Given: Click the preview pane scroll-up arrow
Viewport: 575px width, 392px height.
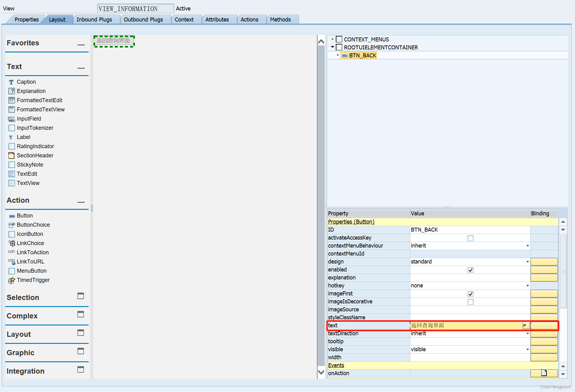Looking at the screenshot, I should pyautogui.click(x=321, y=42).
